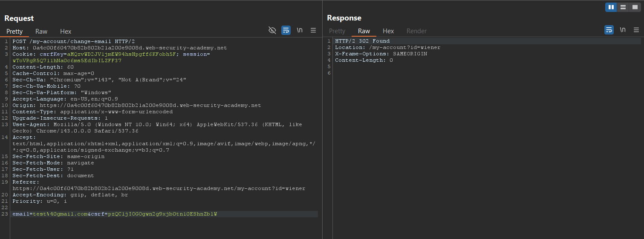Switch Response view to Pretty tab

tap(337, 31)
